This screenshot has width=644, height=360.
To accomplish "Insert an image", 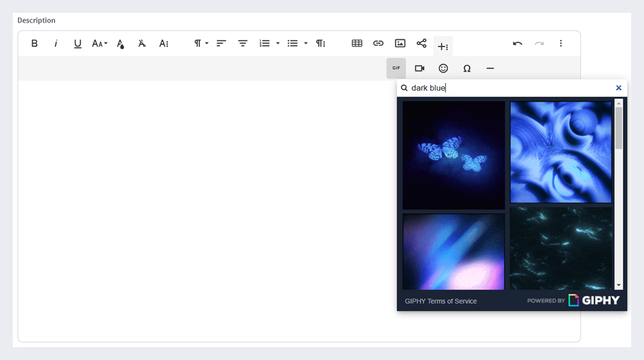I will [x=400, y=44].
